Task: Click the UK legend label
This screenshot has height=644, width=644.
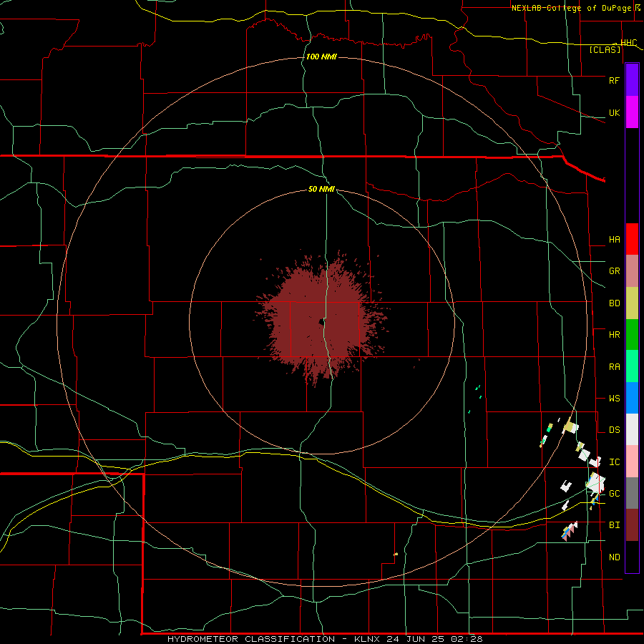Action: pos(614,112)
